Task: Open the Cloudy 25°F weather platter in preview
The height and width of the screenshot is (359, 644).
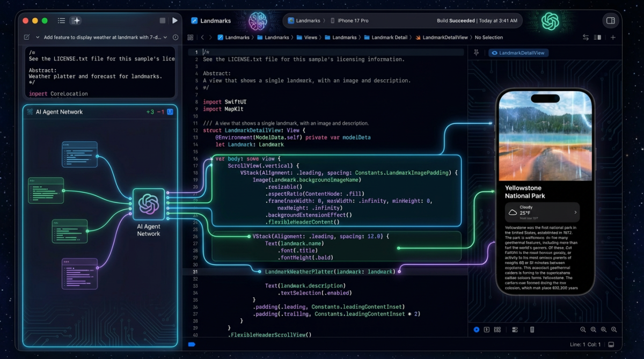Action: click(x=542, y=212)
